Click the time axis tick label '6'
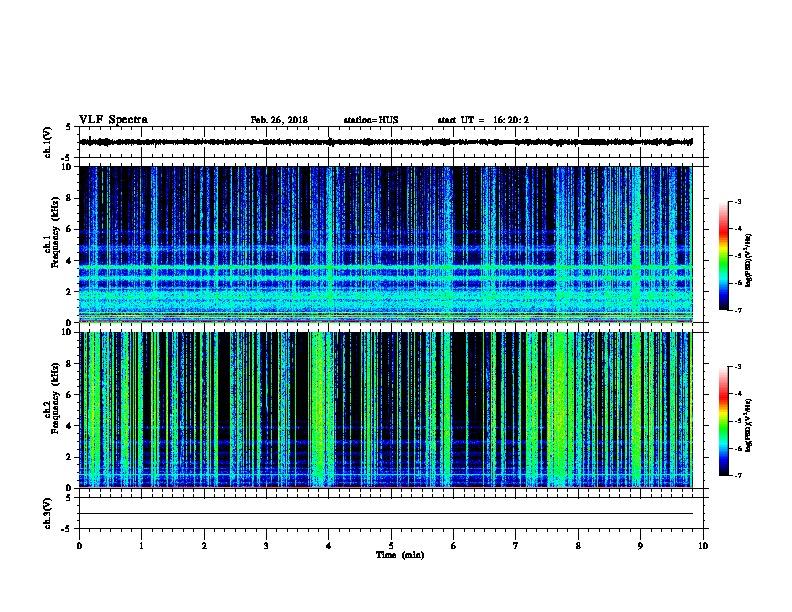The image size is (792, 612). tap(454, 546)
